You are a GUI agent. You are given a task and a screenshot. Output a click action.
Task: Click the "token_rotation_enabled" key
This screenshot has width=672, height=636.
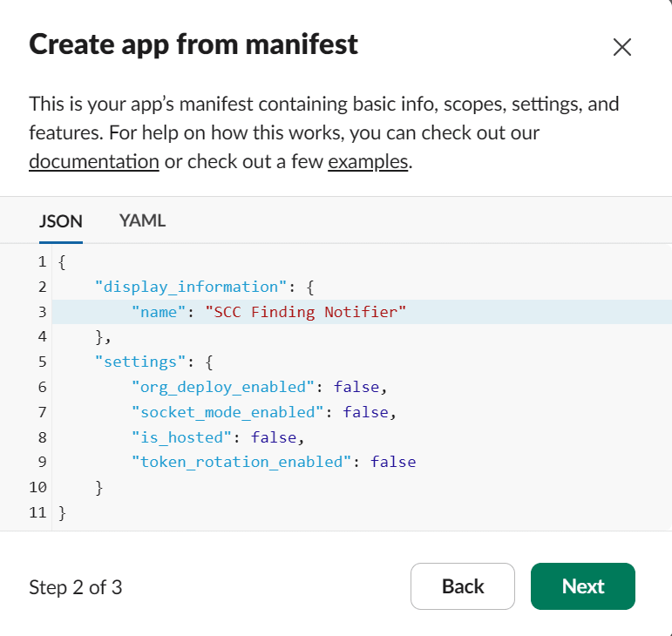point(241,462)
